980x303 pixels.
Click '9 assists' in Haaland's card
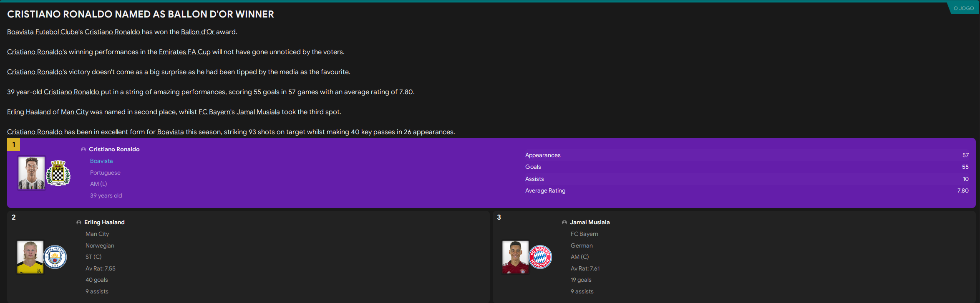[97, 291]
